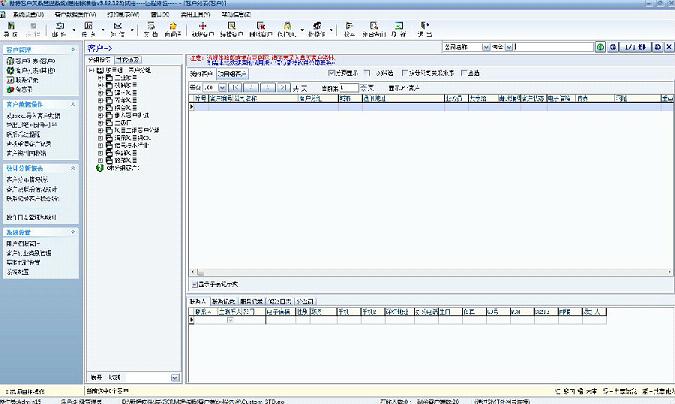Open the last menu bar item, 帮助信息
The width and height of the screenshot is (675, 404).
click(x=236, y=14)
